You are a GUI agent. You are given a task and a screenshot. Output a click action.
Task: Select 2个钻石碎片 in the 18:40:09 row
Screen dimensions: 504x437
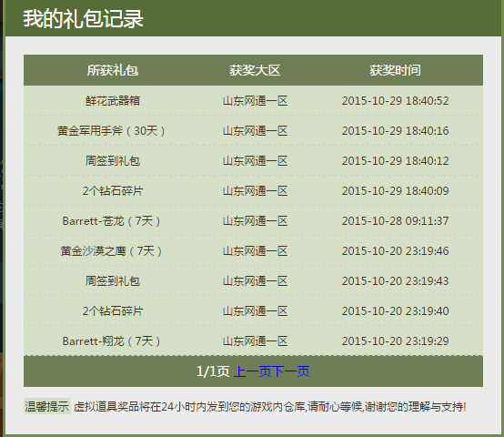[113, 190]
